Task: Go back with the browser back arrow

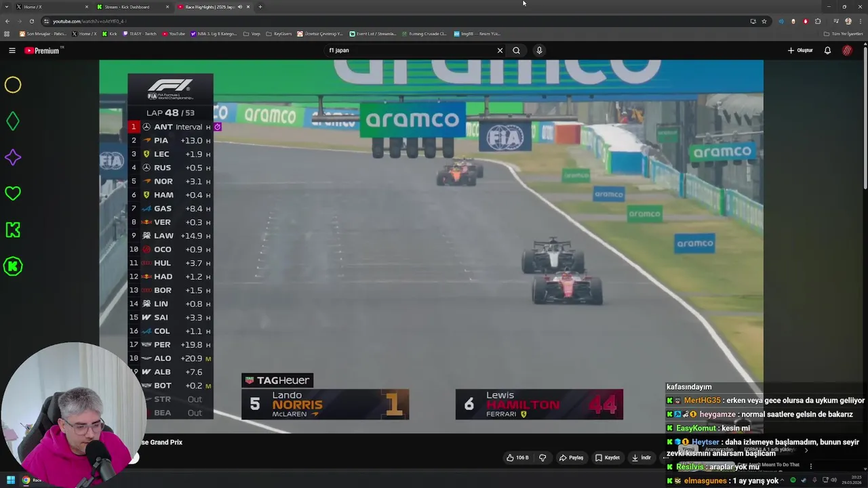Action: 7,21
